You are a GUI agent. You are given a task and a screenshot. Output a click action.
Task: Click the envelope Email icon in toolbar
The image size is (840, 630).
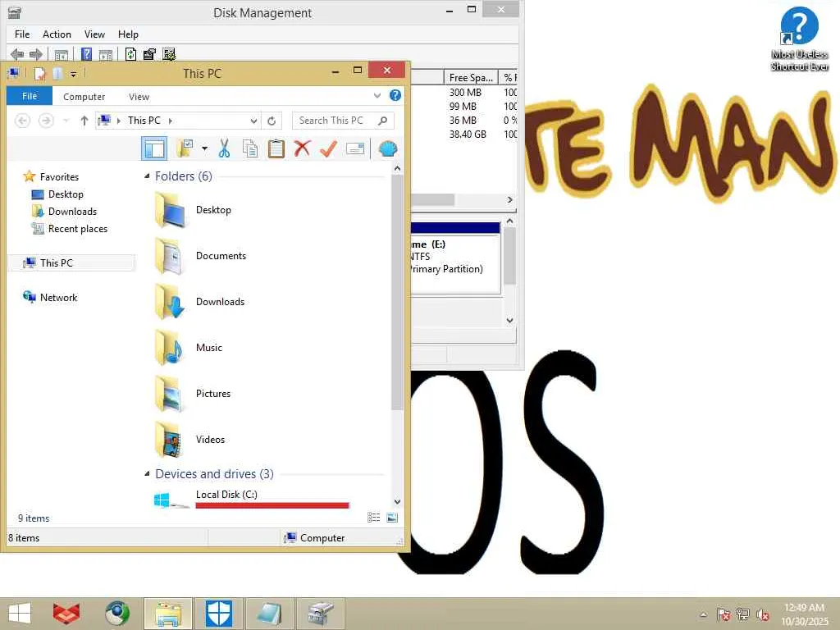coord(355,148)
